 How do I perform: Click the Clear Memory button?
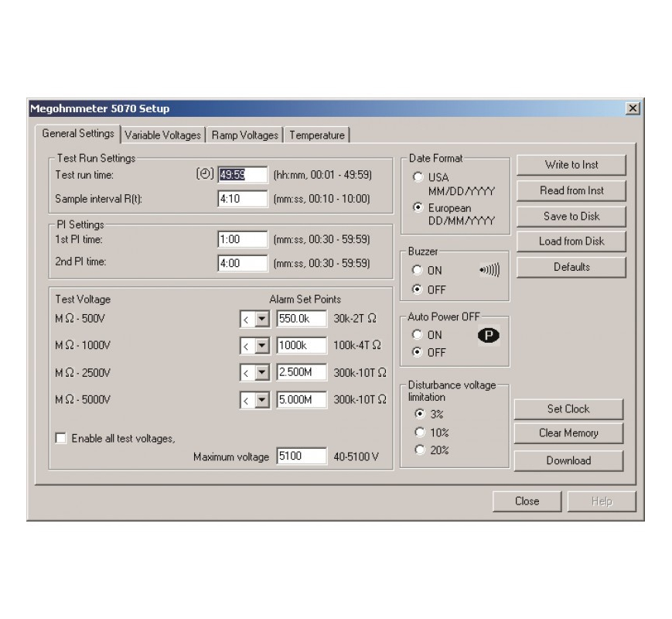[568, 433]
